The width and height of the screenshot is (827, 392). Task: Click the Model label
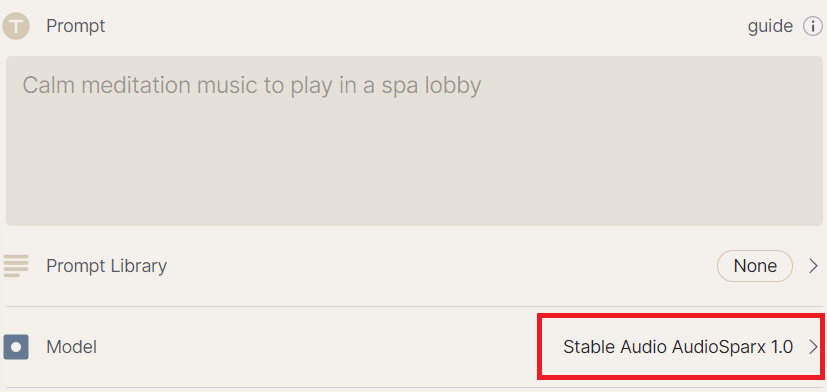(72, 347)
